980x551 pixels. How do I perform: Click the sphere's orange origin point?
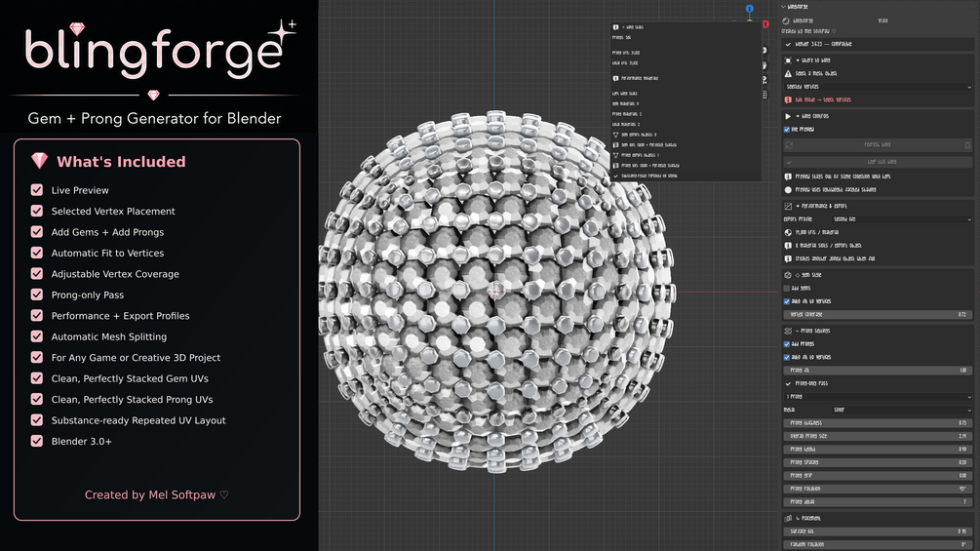pos(494,292)
